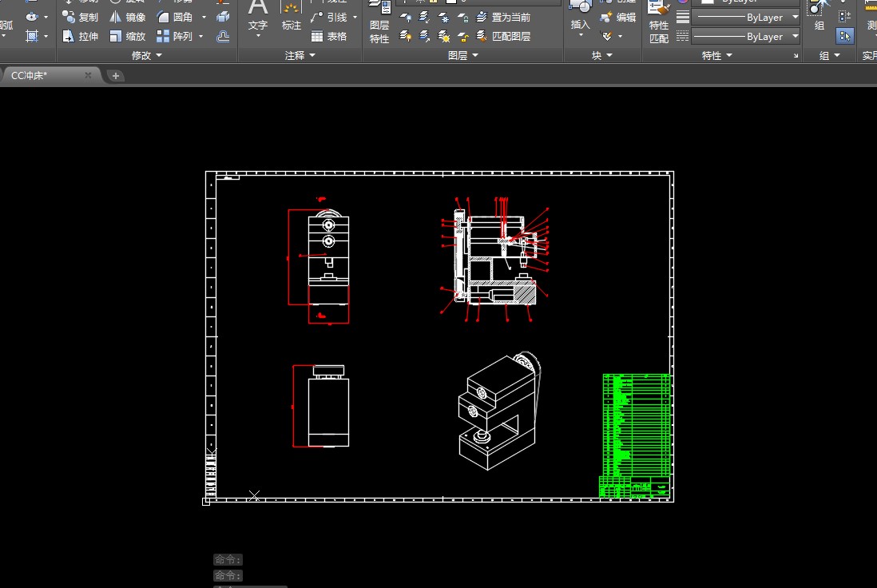Viewport: 877px width, 588px height.
Task: Click the 组 (Group) tool
Action: click(x=819, y=16)
